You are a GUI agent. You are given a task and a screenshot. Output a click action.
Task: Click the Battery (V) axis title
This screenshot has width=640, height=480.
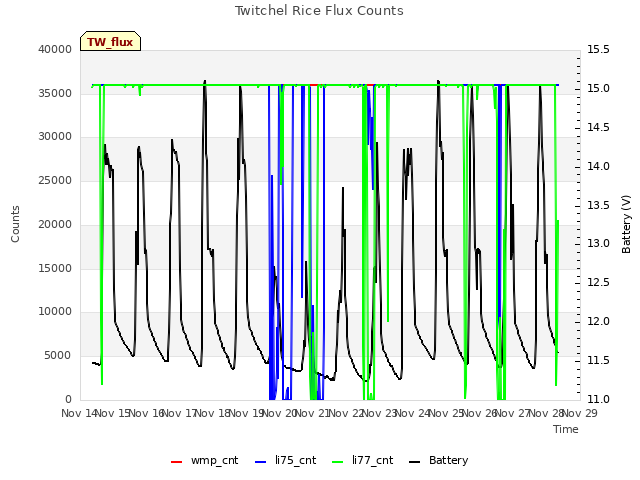pos(626,224)
